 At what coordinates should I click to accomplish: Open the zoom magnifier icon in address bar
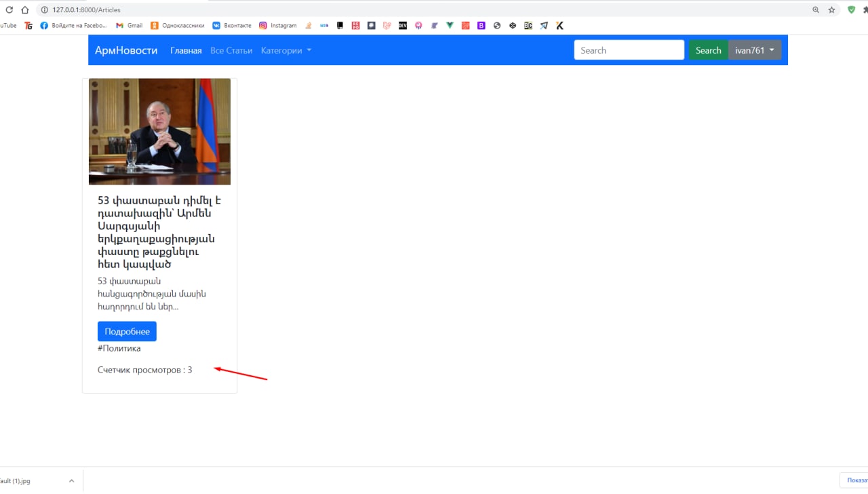click(816, 10)
